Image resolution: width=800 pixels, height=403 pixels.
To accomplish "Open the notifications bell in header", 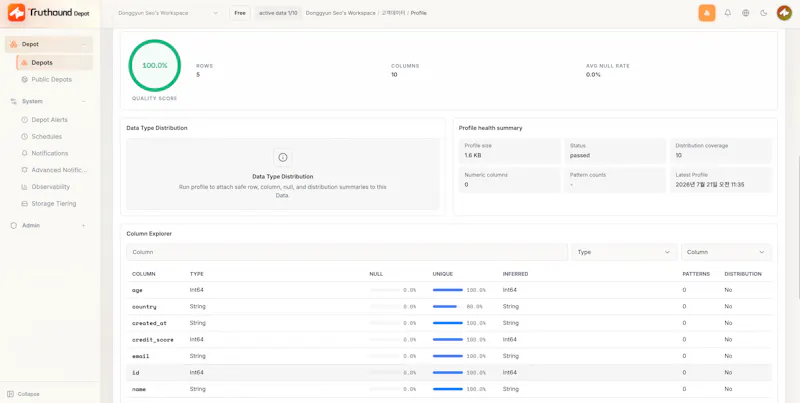I will [x=728, y=13].
